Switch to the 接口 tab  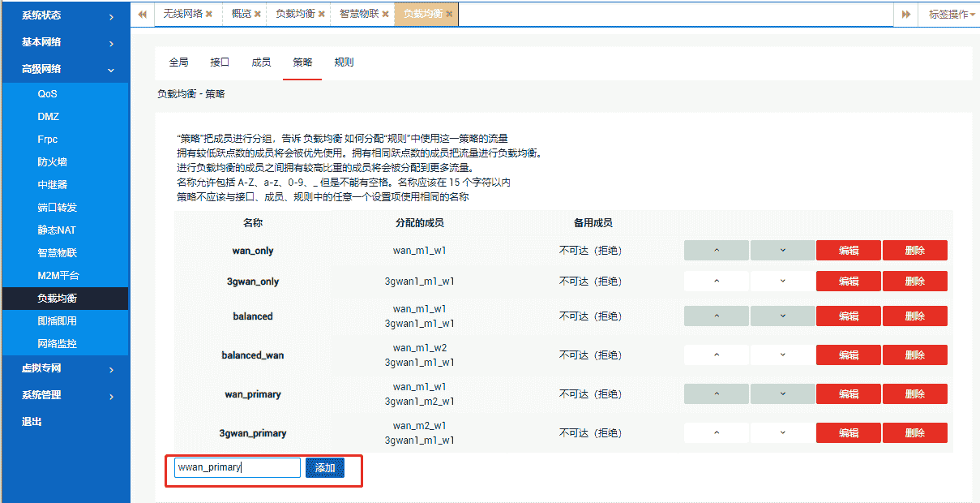pos(220,62)
